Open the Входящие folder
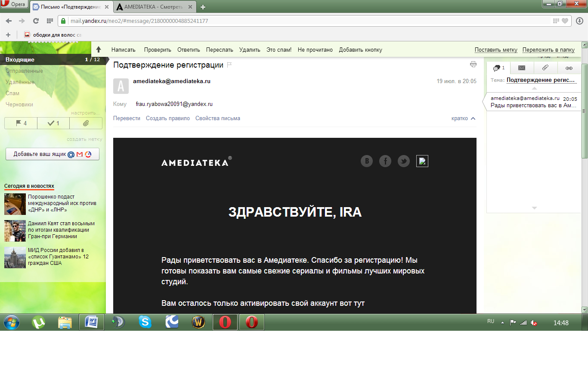Image resolution: width=588 pixels, height=382 pixels. 53,59
